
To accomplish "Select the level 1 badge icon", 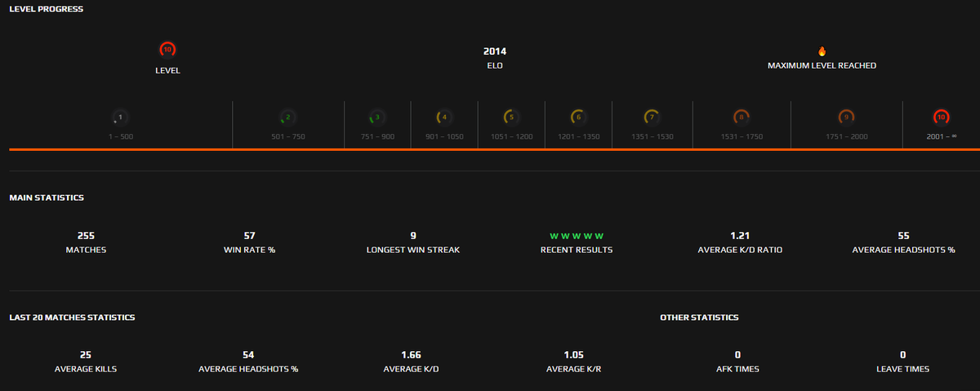I will pos(120,118).
